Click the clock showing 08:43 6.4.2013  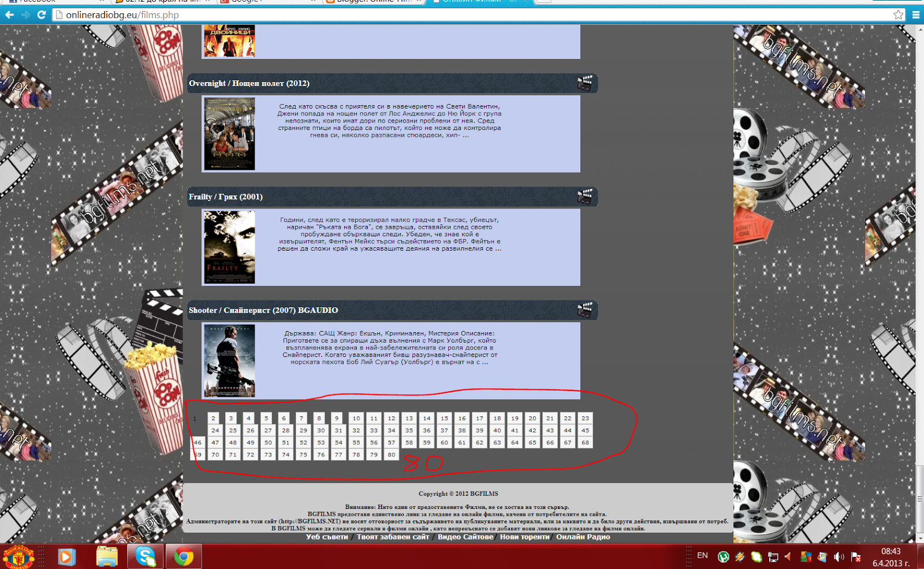click(x=891, y=557)
